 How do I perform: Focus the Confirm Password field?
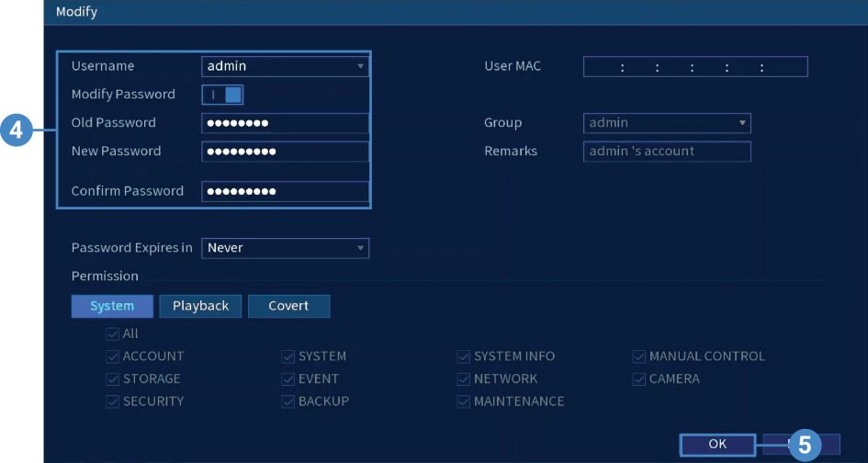point(285,191)
